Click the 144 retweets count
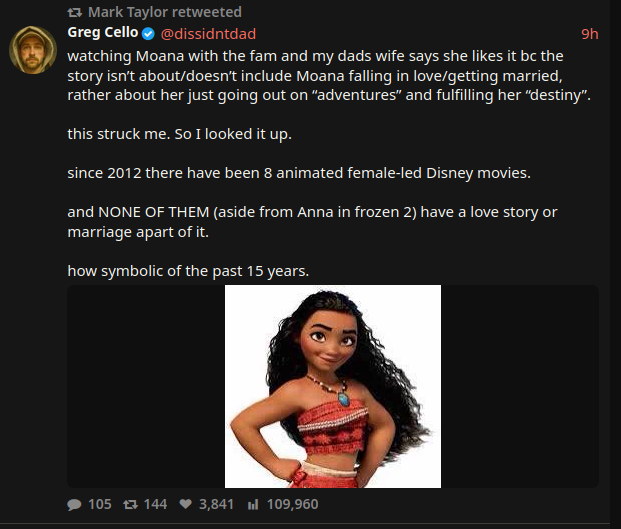The height and width of the screenshot is (529, 621). (x=155, y=504)
